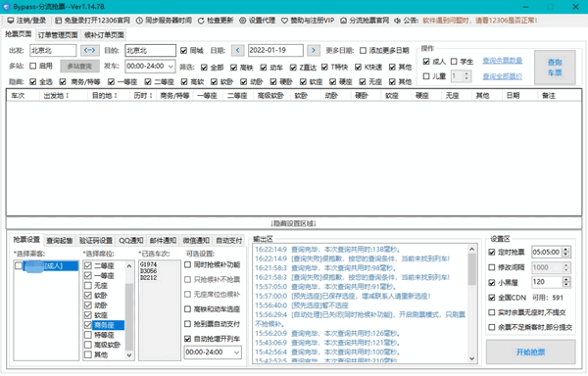
Task: Sort by 历时 column header
Action: [x=143, y=96]
